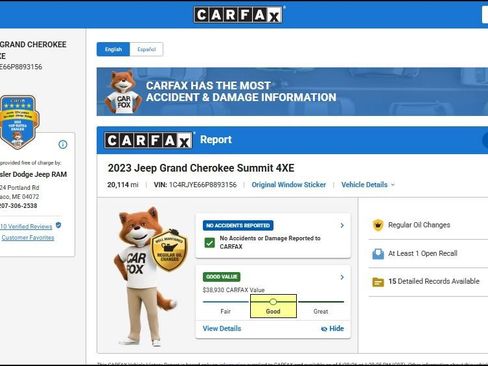Click the Regular Oil Changes crown icon
Screen dimensions: 488x366
[378, 225]
